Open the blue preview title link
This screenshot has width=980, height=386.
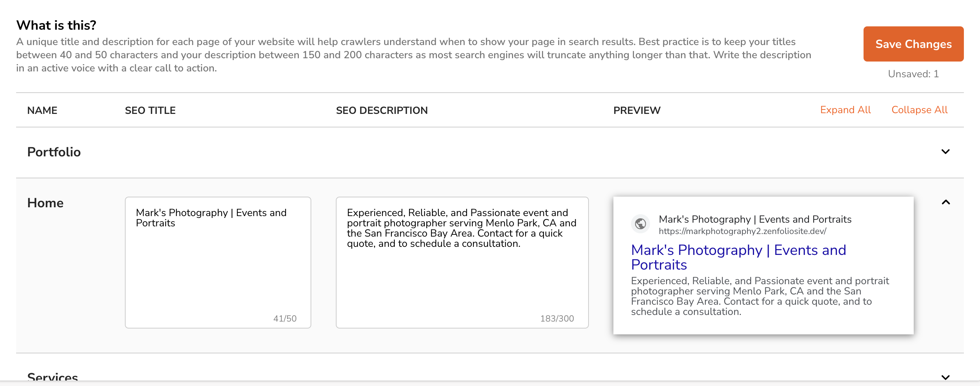tap(738, 257)
